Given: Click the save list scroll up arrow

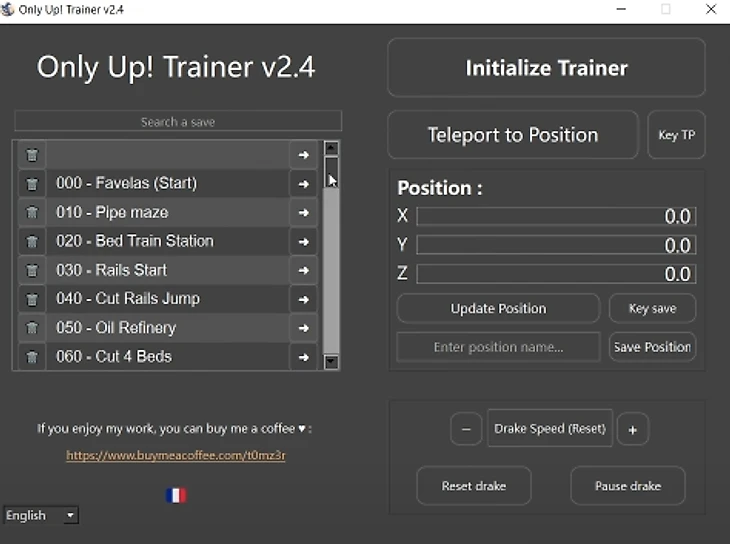Looking at the screenshot, I should coord(331,148).
